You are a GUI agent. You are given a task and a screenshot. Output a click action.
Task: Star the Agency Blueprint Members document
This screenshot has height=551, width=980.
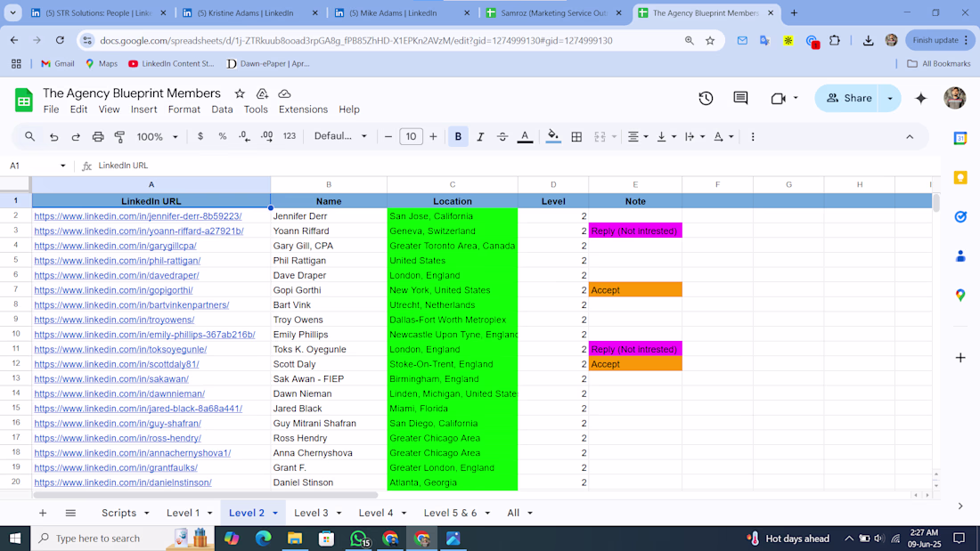tap(240, 93)
